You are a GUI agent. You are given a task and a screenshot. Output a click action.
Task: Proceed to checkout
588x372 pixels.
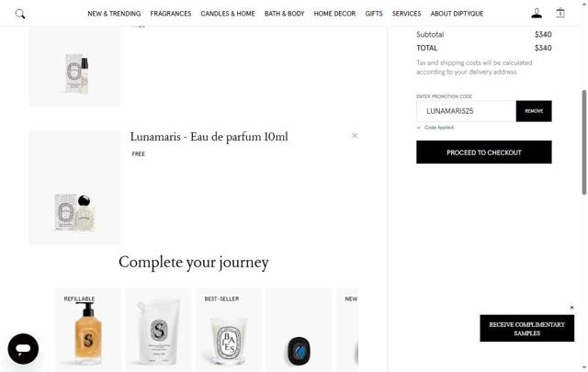[484, 152]
